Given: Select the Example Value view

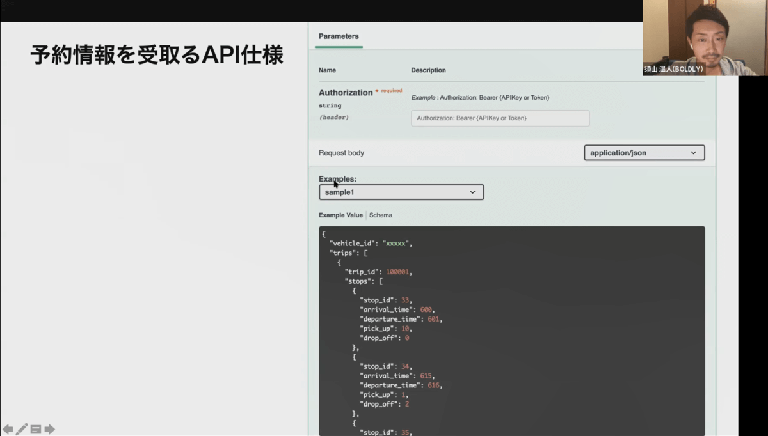Looking at the screenshot, I should coord(341,215).
